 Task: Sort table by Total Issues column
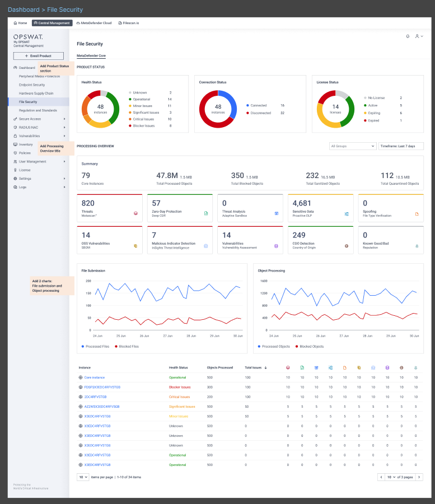point(256,368)
